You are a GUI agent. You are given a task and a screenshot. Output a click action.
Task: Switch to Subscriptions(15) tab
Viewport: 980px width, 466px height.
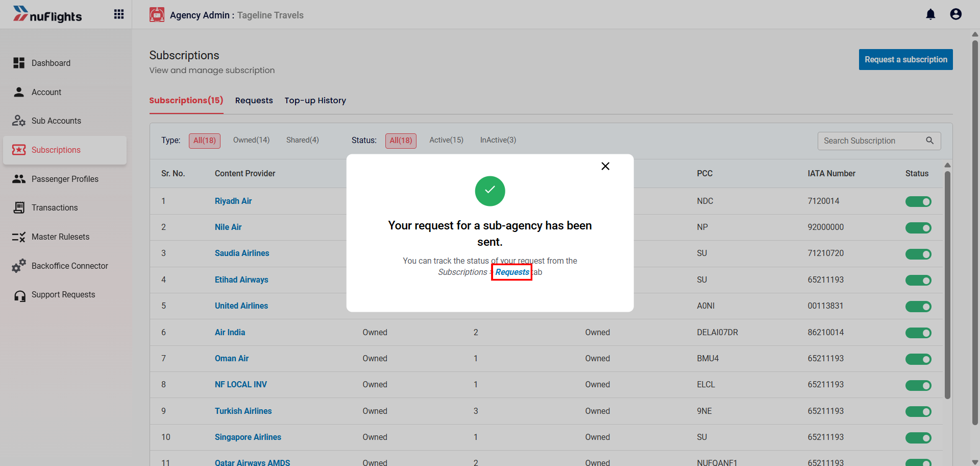(x=186, y=100)
